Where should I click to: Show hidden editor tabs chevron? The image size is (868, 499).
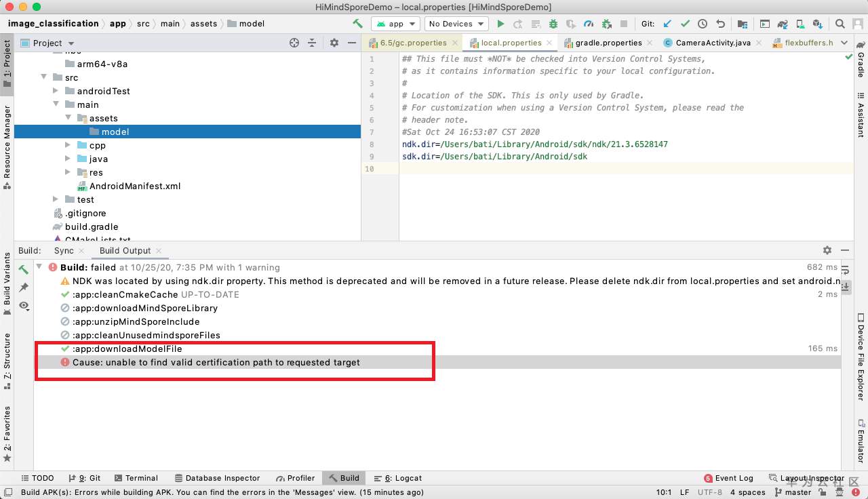[x=844, y=43]
